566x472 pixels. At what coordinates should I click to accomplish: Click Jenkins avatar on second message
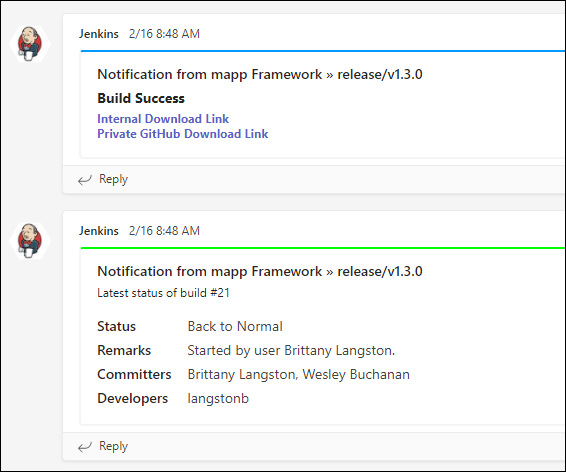point(30,241)
